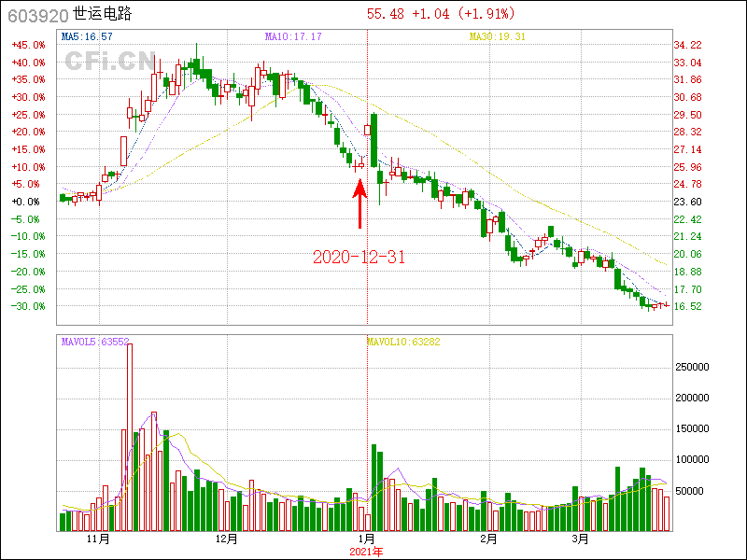The height and width of the screenshot is (560, 747).
Task: Click the 2020-12-31 date annotation
Action: [359, 257]
